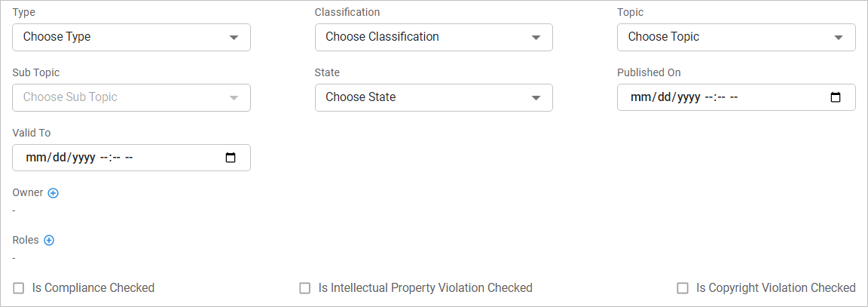
Task: Click the Type dropdown arrow
Action: point(234,38)
